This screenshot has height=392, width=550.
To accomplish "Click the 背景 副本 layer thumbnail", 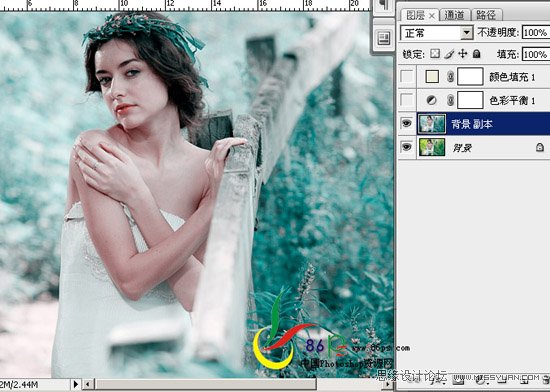I will point(432,123).
